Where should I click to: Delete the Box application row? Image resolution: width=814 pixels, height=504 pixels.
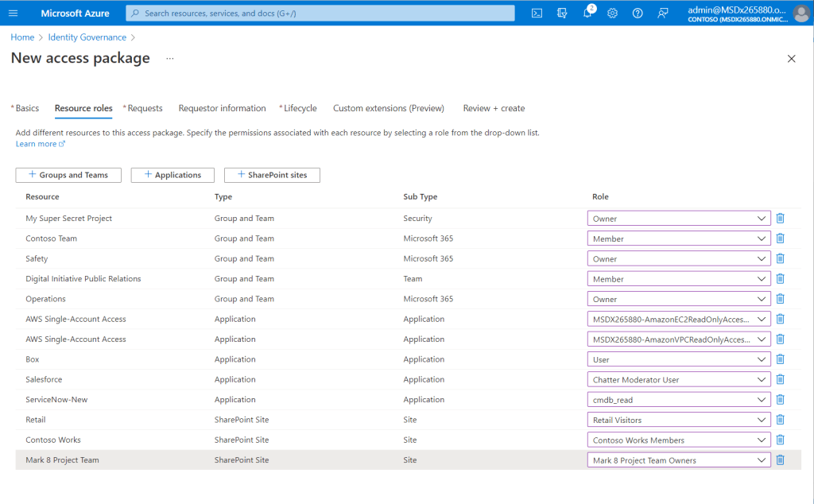point(780,359)
